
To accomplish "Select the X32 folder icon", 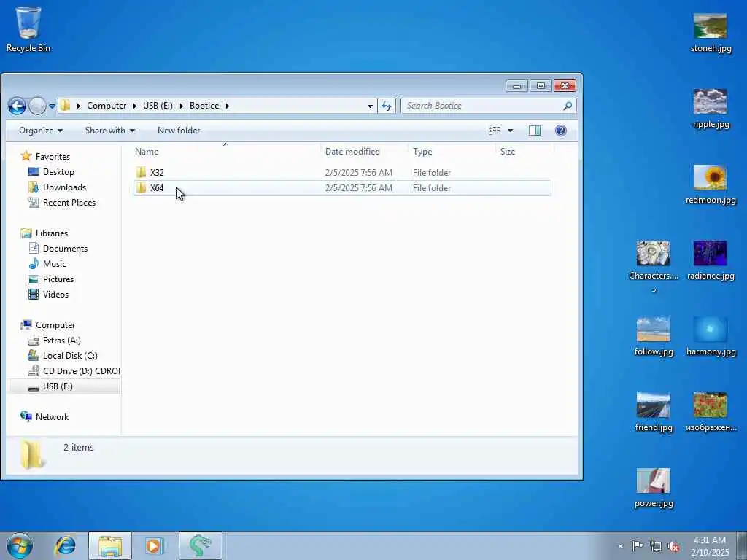I will pos(141,172).
